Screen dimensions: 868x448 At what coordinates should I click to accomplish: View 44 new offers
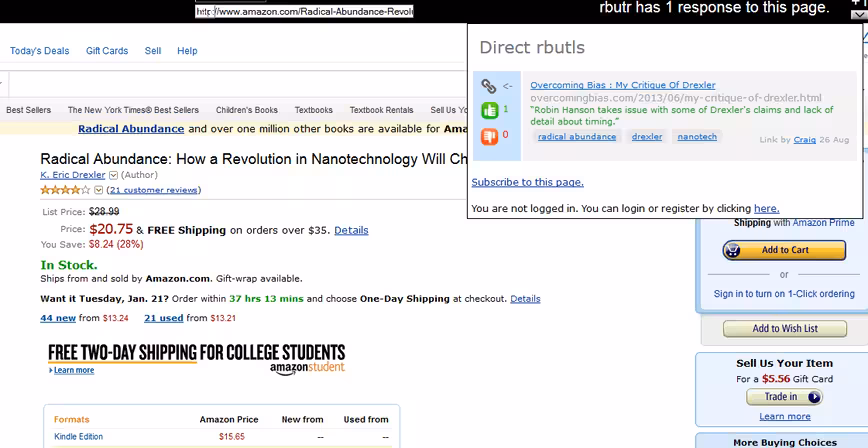click(x=58, y=318)
